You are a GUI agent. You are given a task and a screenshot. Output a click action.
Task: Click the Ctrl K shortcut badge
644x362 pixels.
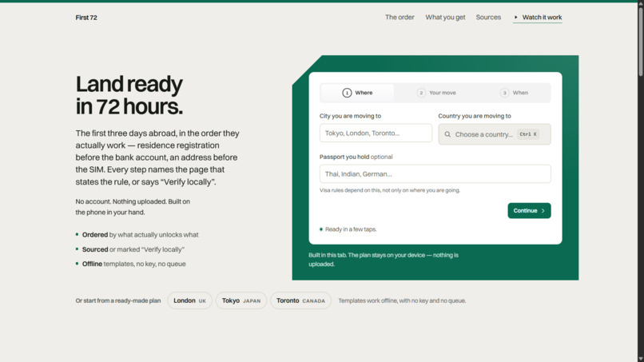(x=528, y=134)
